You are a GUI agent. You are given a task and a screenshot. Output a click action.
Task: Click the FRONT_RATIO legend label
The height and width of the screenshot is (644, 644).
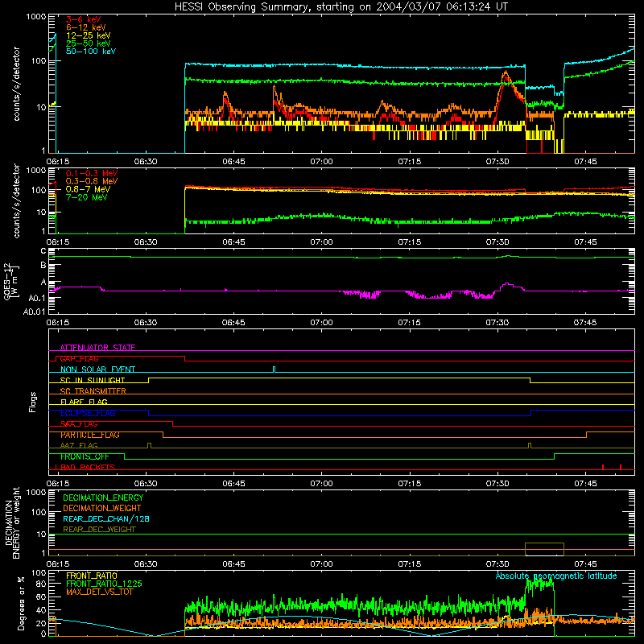pyautogui.click(x=92, y=576)
